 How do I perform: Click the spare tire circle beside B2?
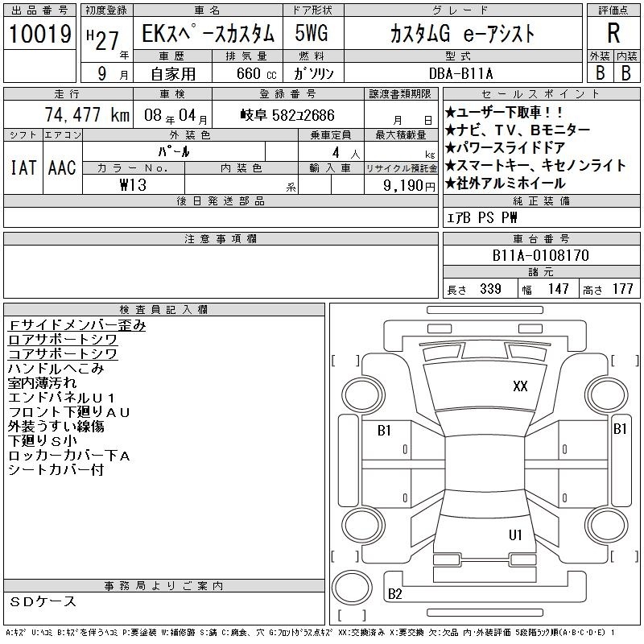coord(349,586)
